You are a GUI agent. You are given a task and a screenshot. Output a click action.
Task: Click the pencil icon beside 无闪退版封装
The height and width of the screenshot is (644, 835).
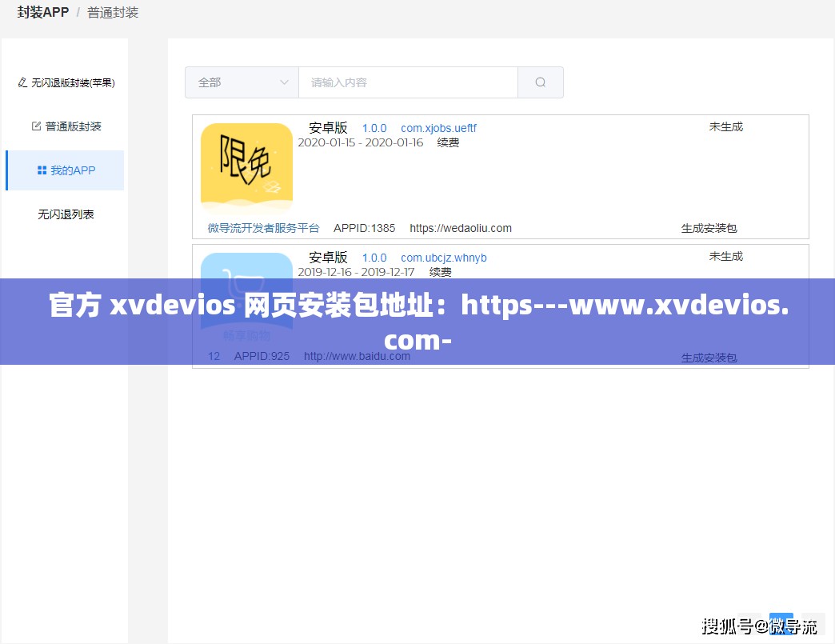pyautogui.click(x=22, y=82)
